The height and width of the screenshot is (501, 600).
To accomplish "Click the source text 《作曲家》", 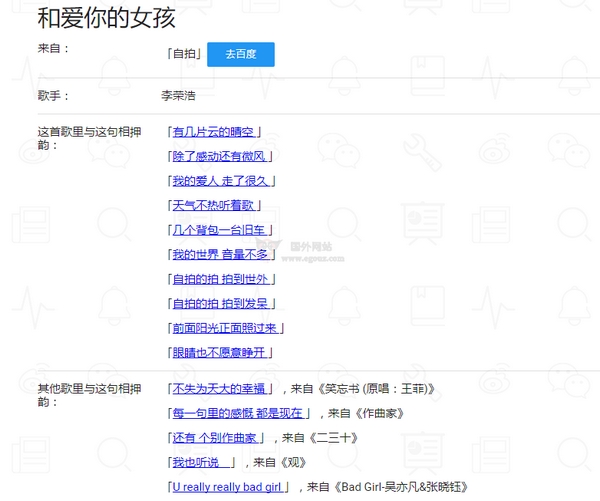I will 379,413.
